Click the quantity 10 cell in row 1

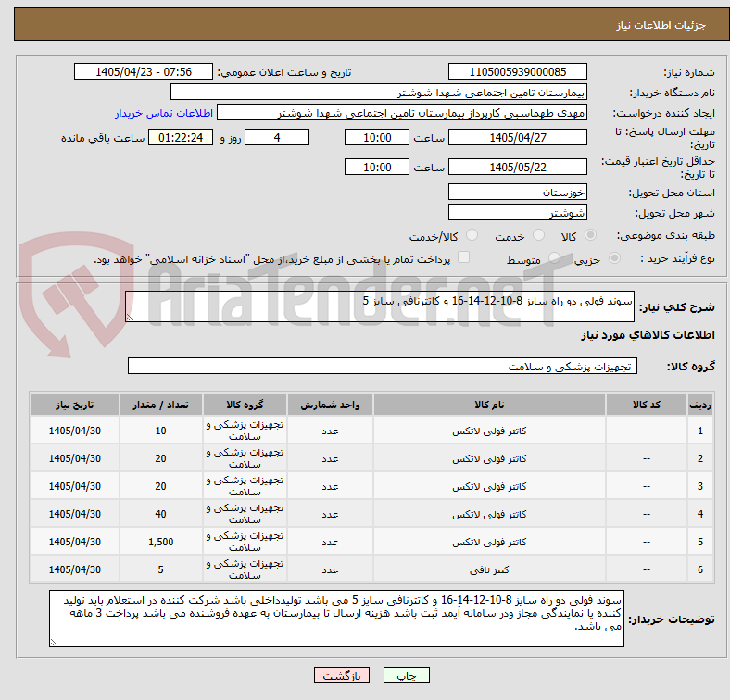(160, 431)
